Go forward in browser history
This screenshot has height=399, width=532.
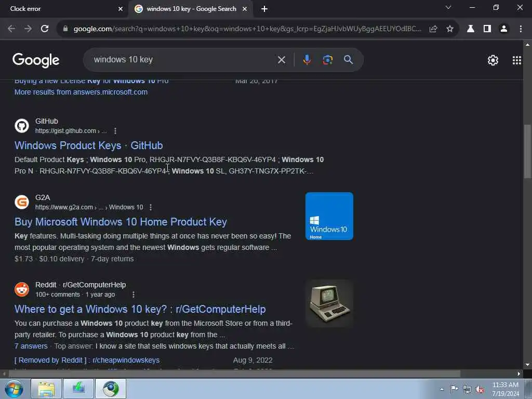point(28,29)
